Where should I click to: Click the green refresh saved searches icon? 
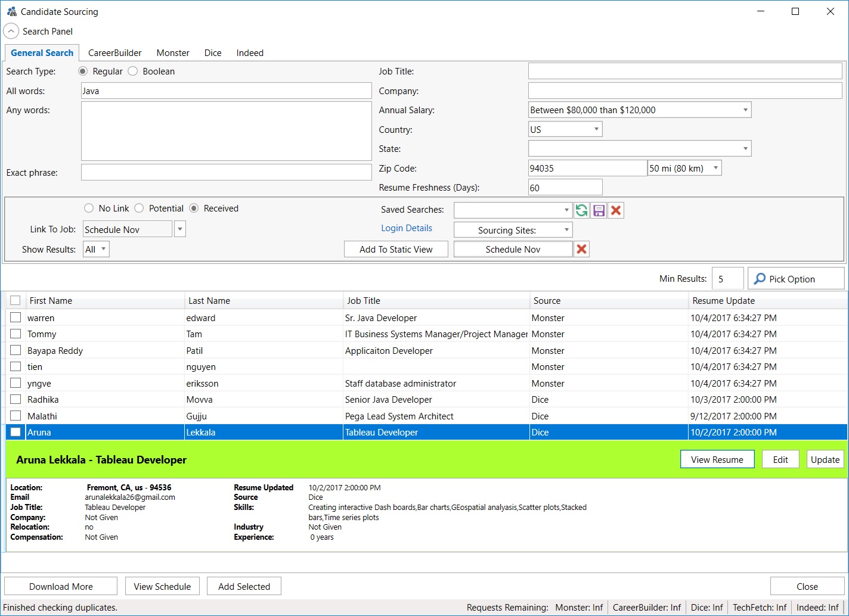point(582,210)
